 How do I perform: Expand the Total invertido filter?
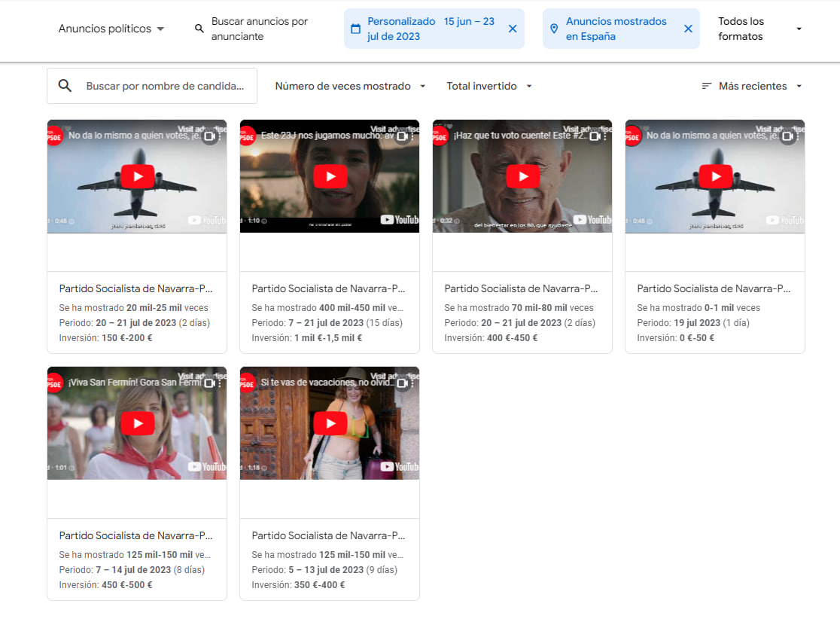tap(489, 87)
